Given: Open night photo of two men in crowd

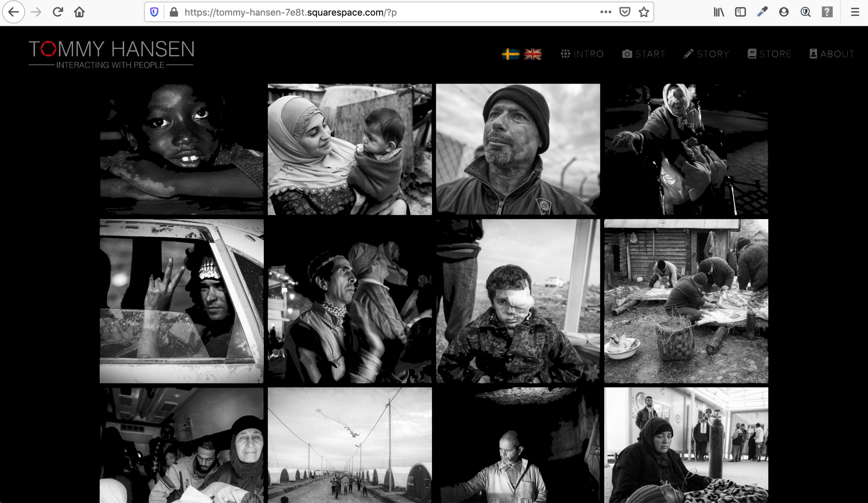Looking at the screenshot, I should coord(350,301).
